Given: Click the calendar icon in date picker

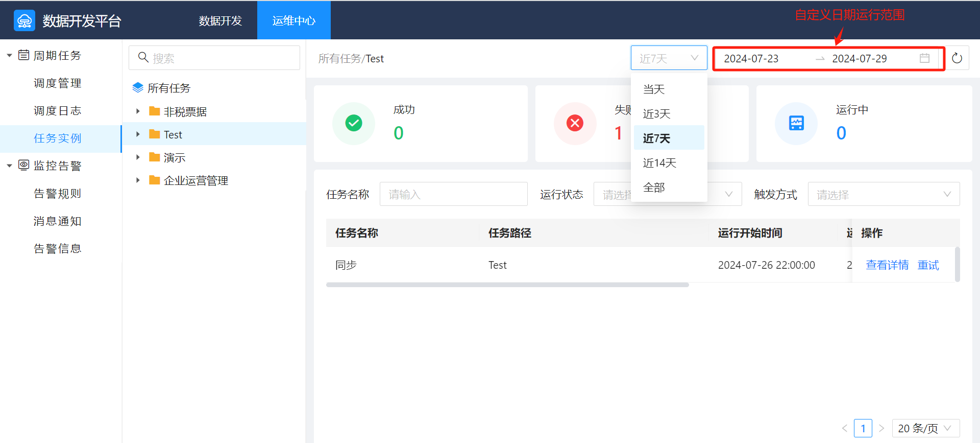Looking at the screenshot, I should (x=924, y=58).
